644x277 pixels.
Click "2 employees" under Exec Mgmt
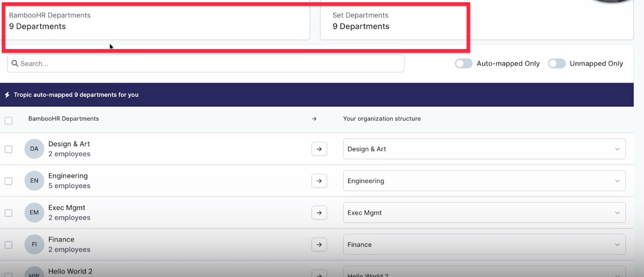[x=69, y=218]
